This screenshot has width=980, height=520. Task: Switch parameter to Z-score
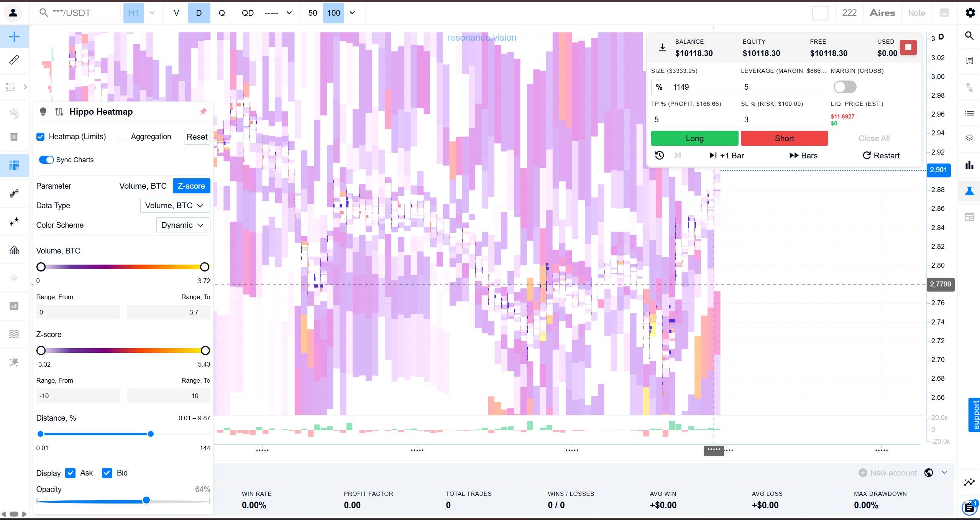pos(191,186)
